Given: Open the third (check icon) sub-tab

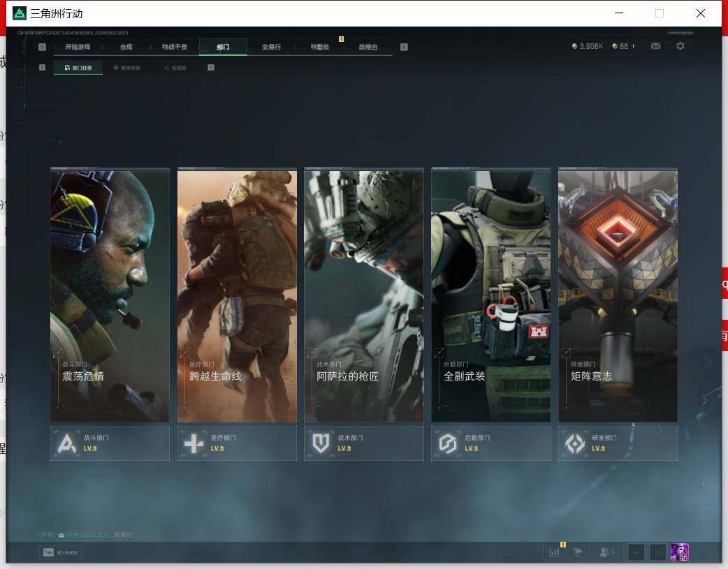Looking at the screenshot, I should coord(175,68).
